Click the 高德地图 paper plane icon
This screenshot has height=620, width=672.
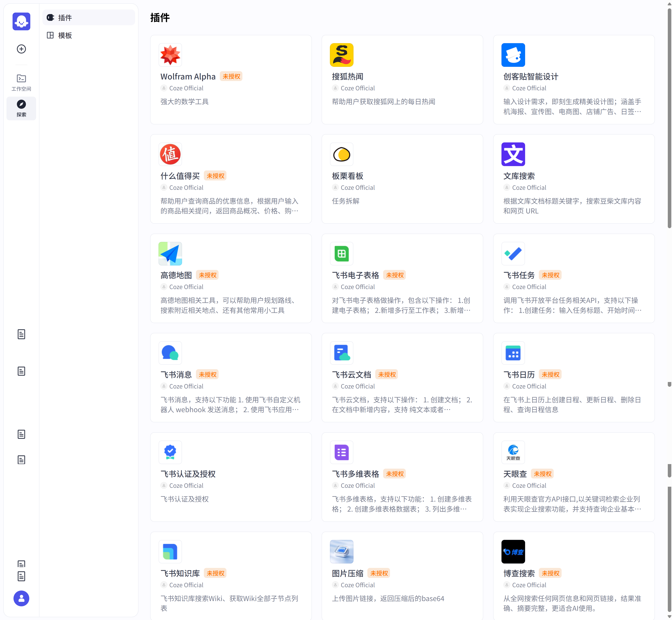pyautogui.click(x=170, y=254)
